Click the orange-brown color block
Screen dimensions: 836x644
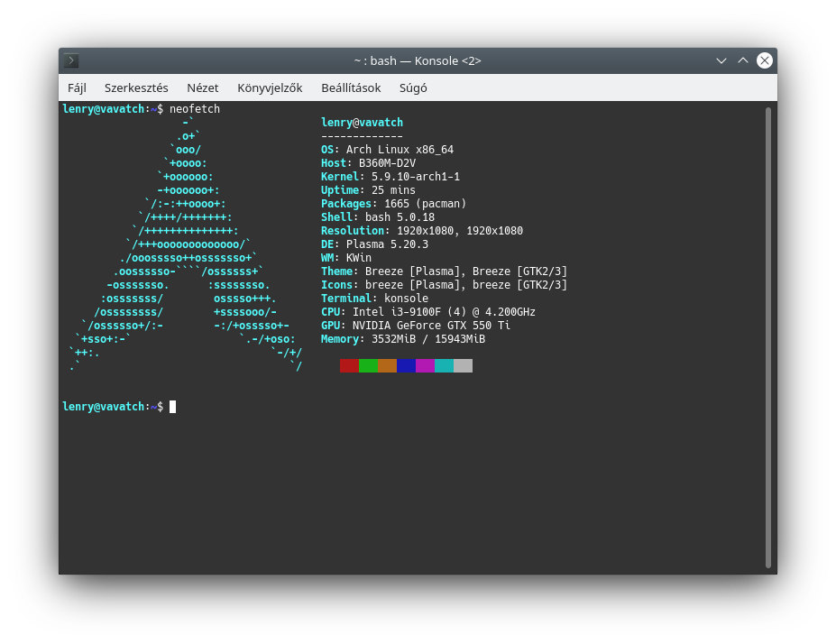coord(388,365)
